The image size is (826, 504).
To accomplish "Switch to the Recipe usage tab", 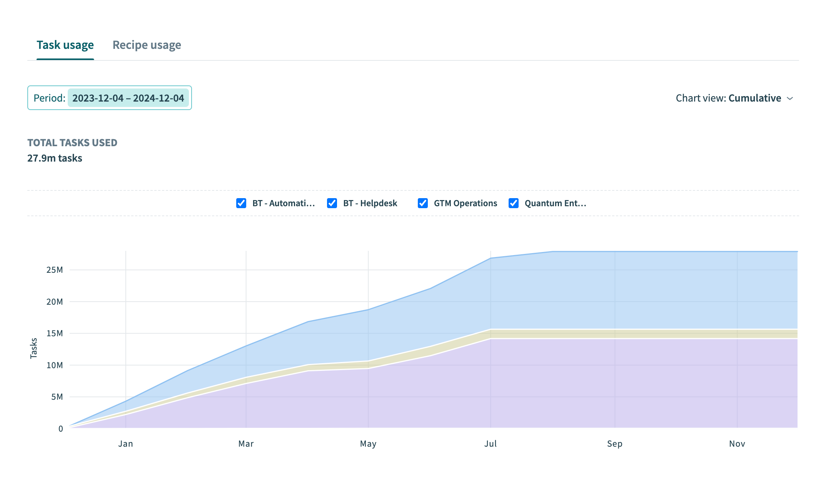I will pyautogui.click(x=147, y=45).
